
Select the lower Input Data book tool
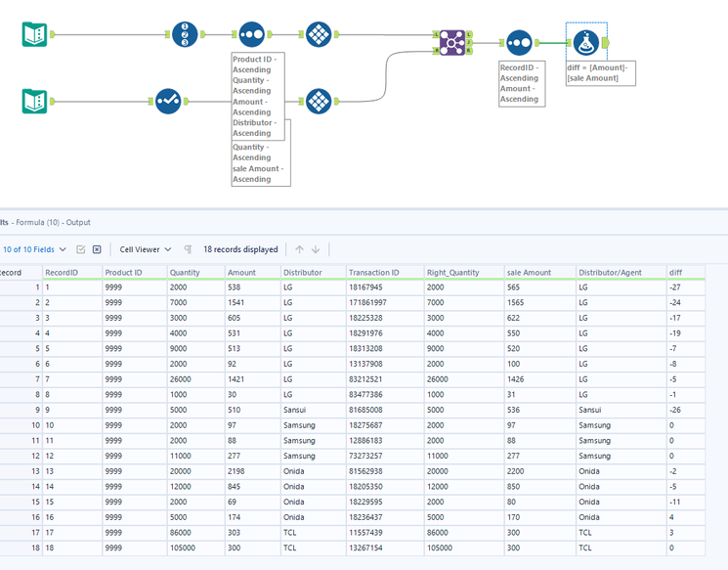(x=35, y=102)
